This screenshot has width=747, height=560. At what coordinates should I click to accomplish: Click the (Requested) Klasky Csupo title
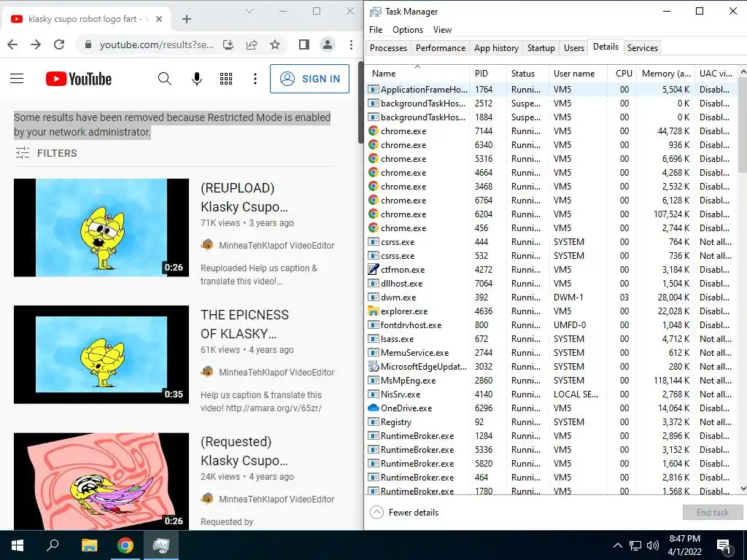click(244, 451)
